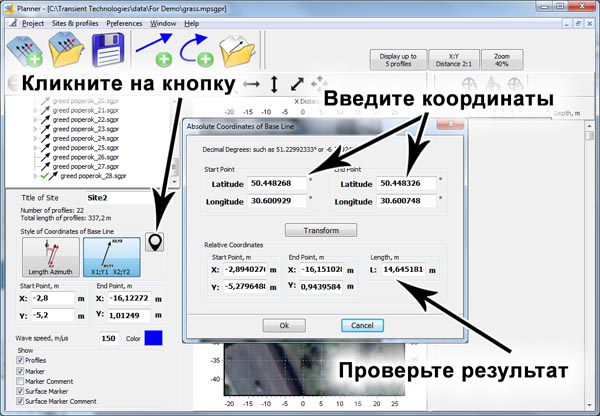
Task: Expand the greed poperok_27.sgpr tree item
Action: [36, 166]
